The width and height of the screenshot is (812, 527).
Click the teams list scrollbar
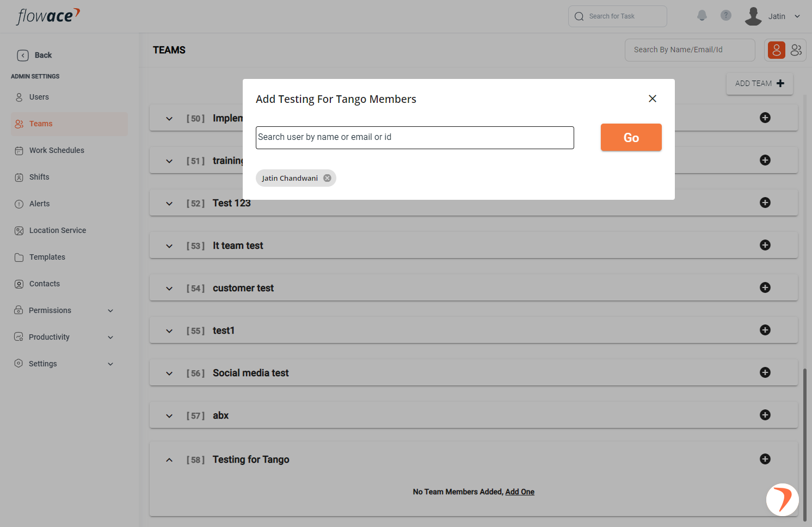805,446
